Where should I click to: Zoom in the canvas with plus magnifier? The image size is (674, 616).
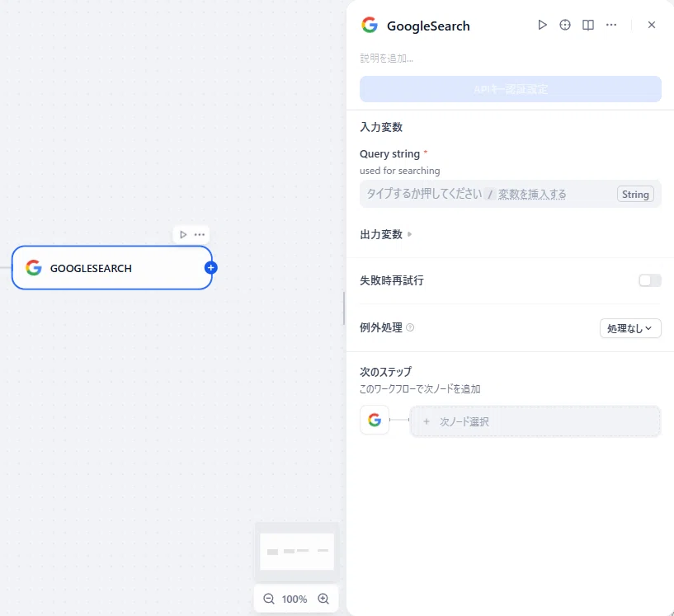tap(323, 599)
